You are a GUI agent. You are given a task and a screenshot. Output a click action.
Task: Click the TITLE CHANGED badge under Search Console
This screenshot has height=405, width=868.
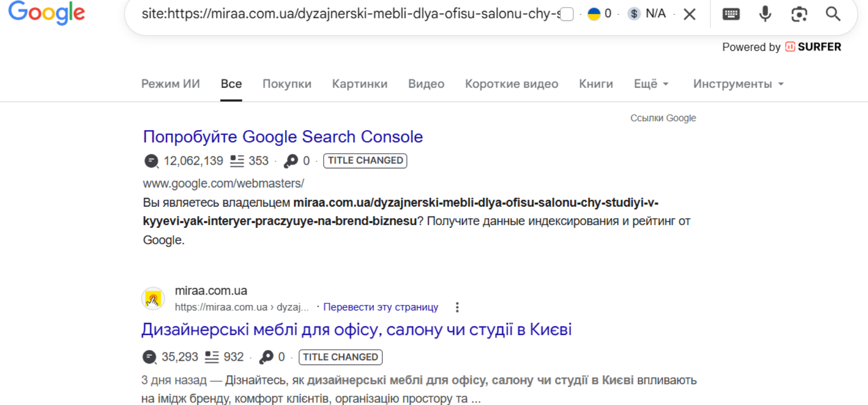point(365,161)
